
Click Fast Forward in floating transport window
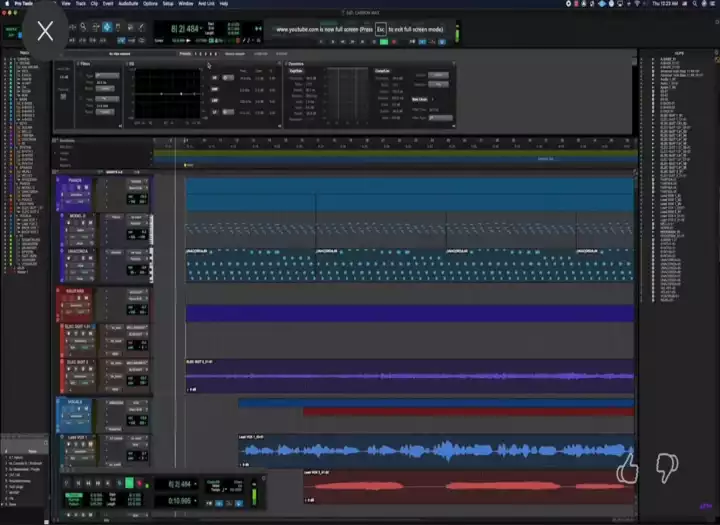tap(98, 483)
